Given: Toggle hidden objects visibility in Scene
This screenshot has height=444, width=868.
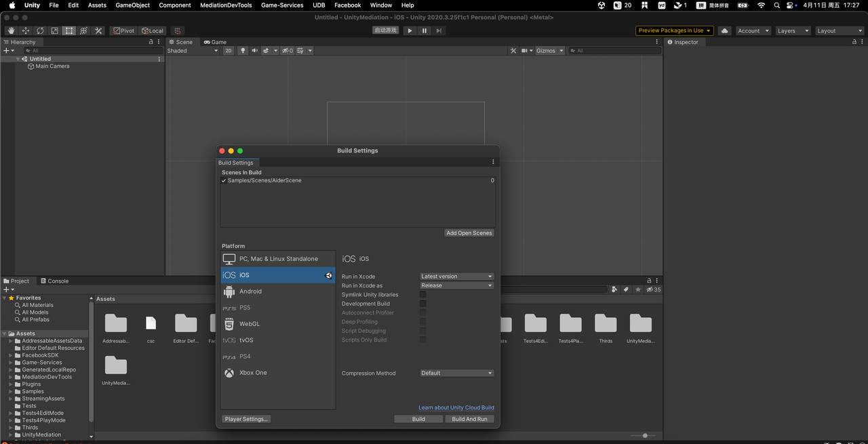Looking at the screenshot, I should (x=288, y=51).
